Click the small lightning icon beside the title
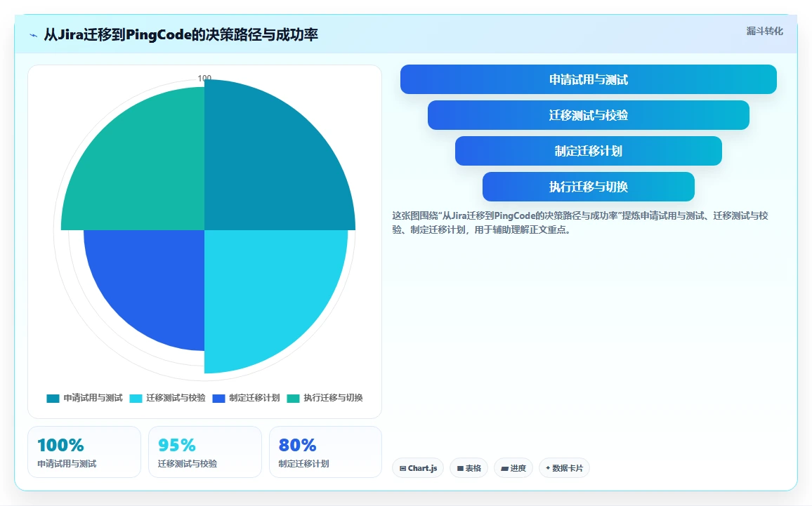Viewport: 812px width, 506px height. pos(34,35)
